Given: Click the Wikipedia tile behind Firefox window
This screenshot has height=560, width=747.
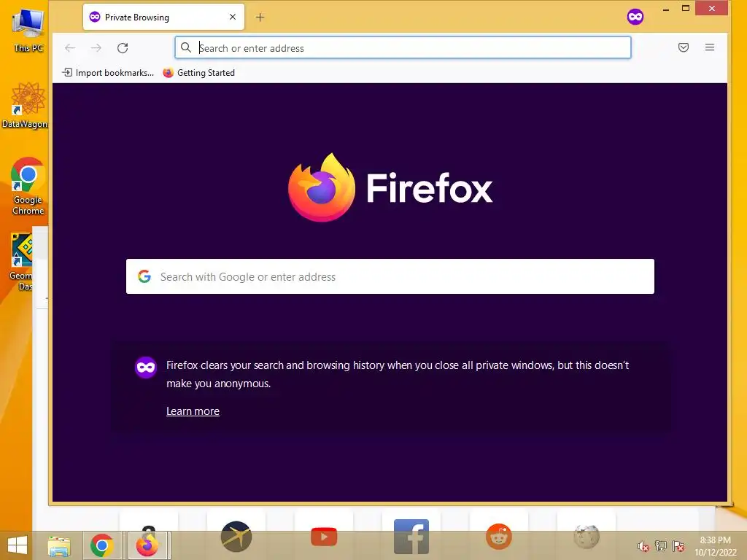Looking at the screenshot, I should point(587,537).
